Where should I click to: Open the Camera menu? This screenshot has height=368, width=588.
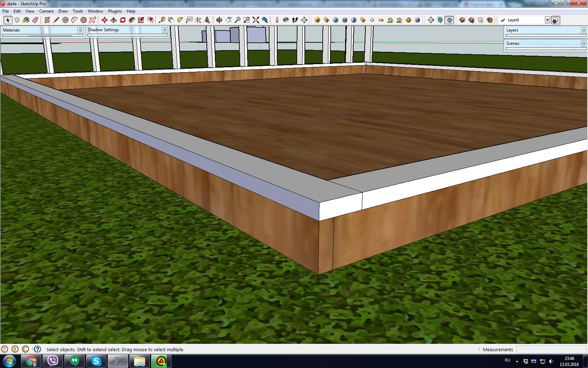46,11
